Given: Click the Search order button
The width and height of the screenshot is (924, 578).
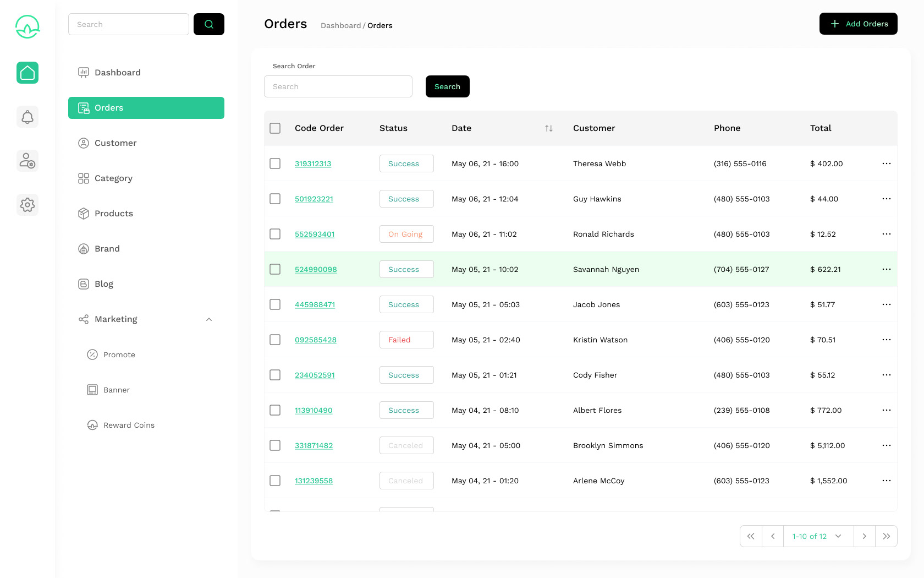Looking at the screenshot, I should 448,86.
